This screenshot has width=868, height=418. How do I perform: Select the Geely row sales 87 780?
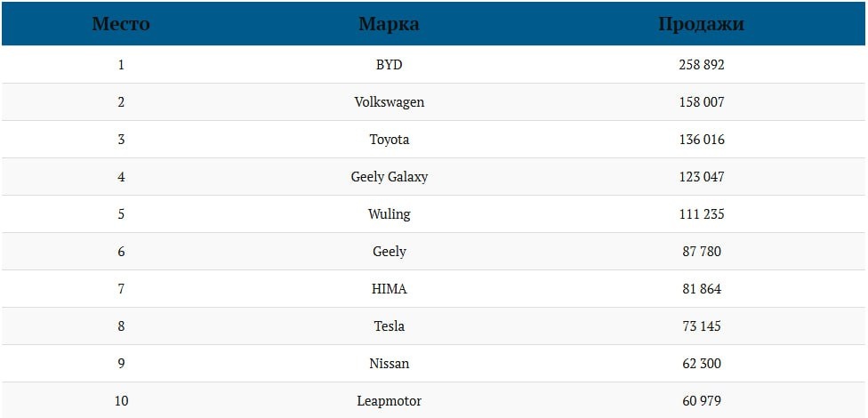tap(702, 252)
